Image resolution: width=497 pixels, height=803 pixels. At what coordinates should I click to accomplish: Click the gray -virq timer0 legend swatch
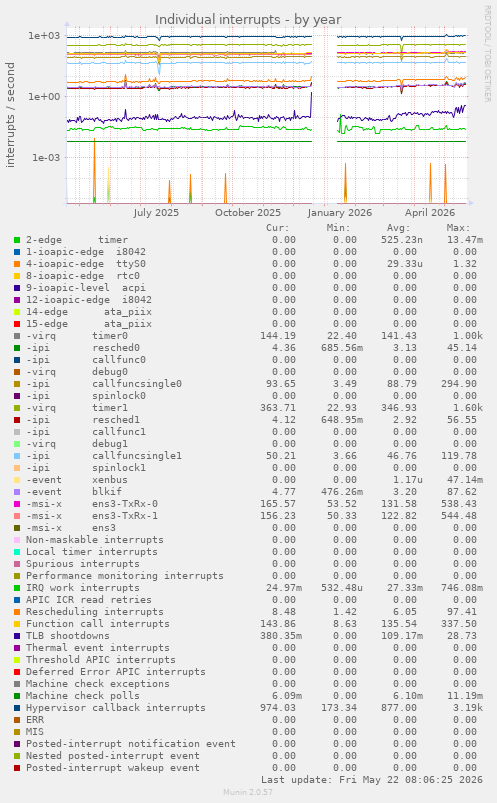click(17, 336)
